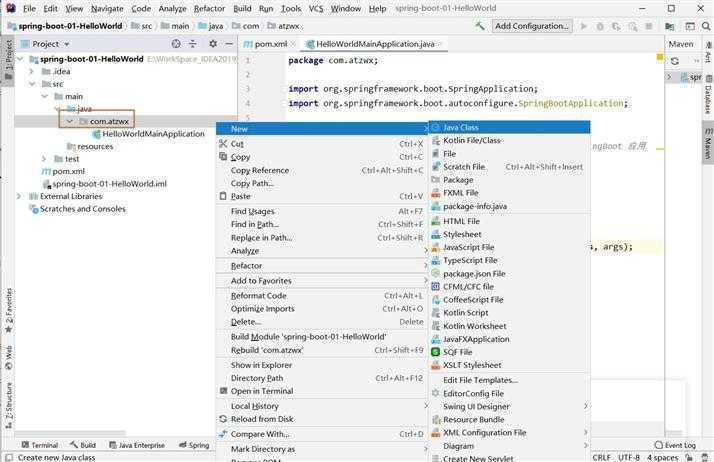
Task: Open the Navigate menu
Action: 107,8
